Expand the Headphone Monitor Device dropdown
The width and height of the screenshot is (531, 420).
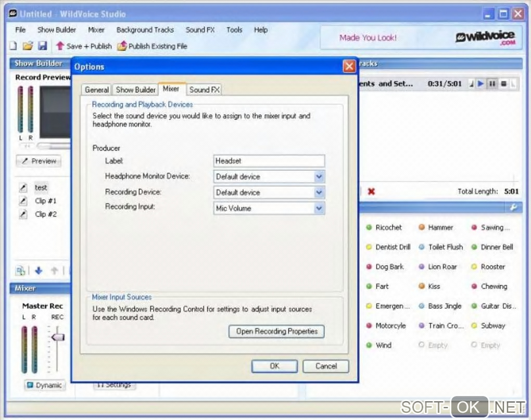point(319,176)
